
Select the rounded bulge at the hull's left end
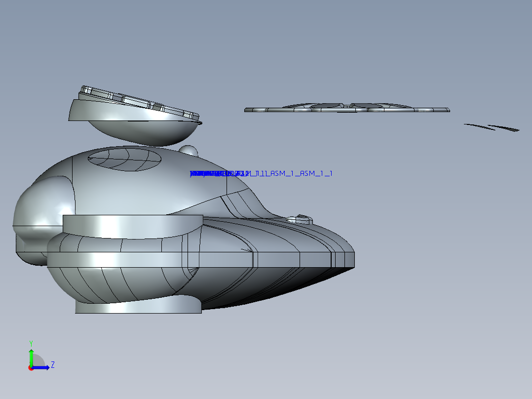(x=43, y=204)
